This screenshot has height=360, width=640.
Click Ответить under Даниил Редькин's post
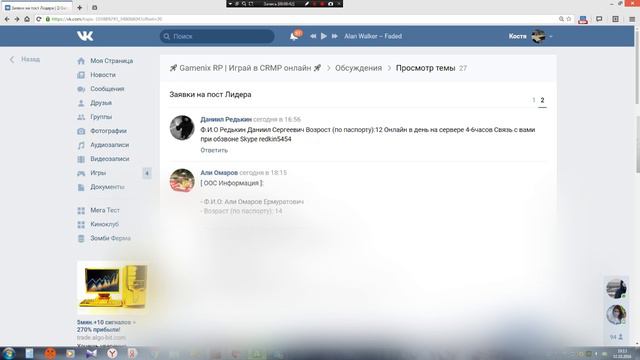pos(214,150)
